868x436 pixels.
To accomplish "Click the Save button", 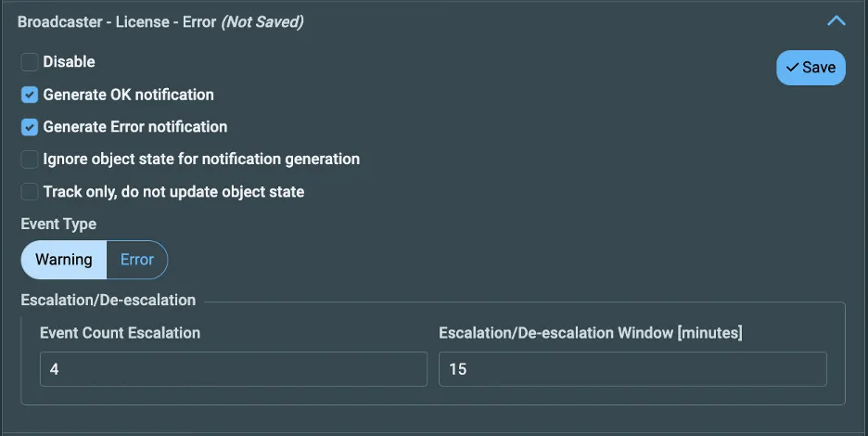I will [x=811, y=68].
